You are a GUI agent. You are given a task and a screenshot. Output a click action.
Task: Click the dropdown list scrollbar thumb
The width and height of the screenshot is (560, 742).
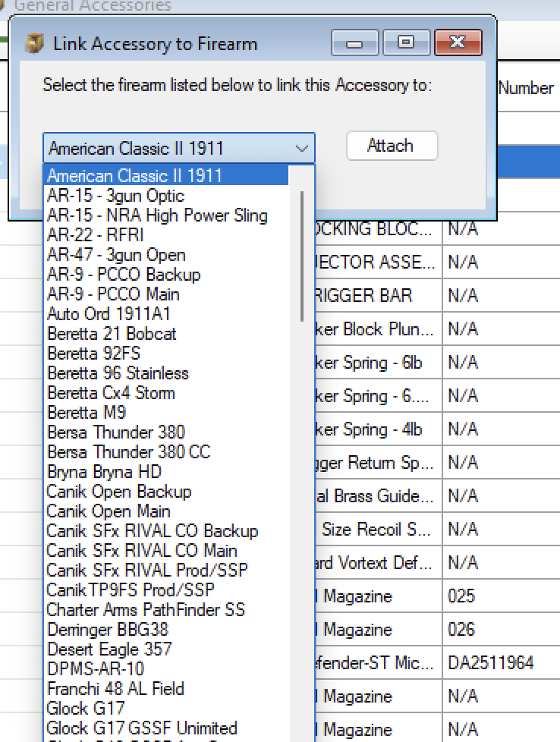click(x=301, y=256)
